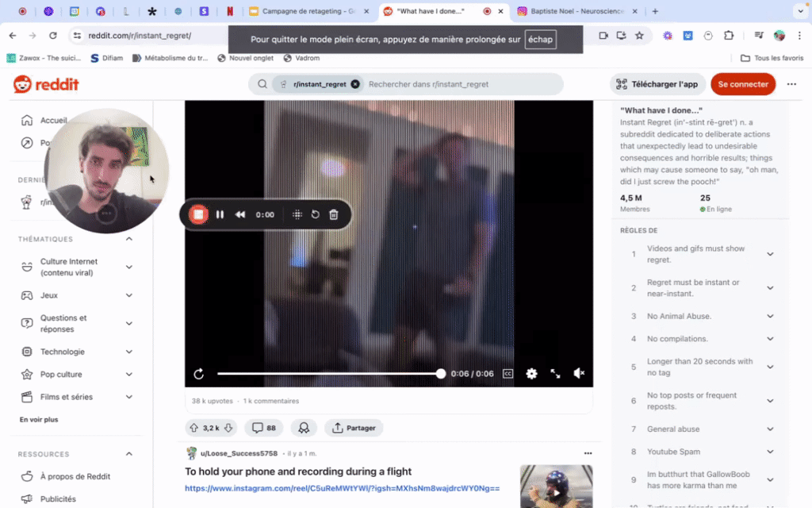812x508 pixels.
Task: Open user u/Loose_Success5758 profile
Action: coord(239,453)
